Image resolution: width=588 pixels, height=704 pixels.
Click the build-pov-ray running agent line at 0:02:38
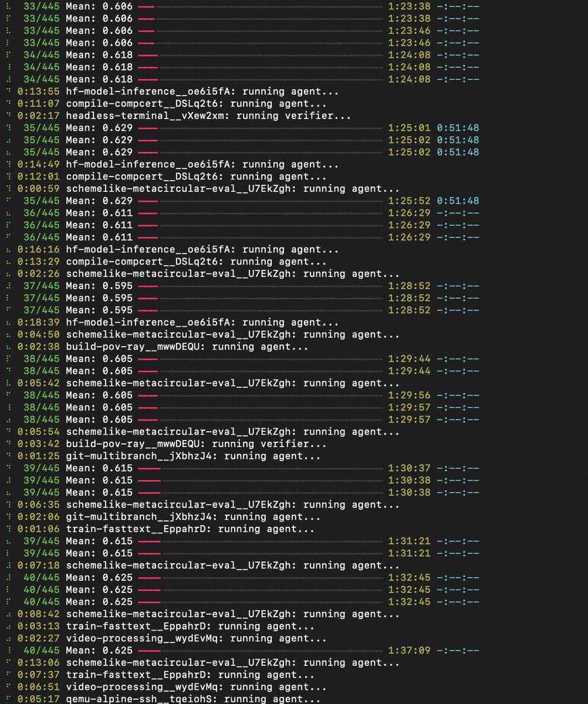coord(157,347)
